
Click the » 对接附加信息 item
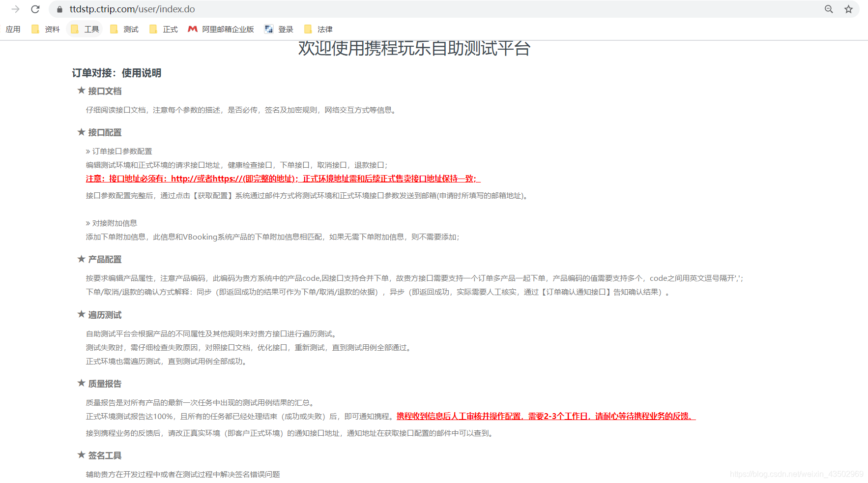pos(112,223)
